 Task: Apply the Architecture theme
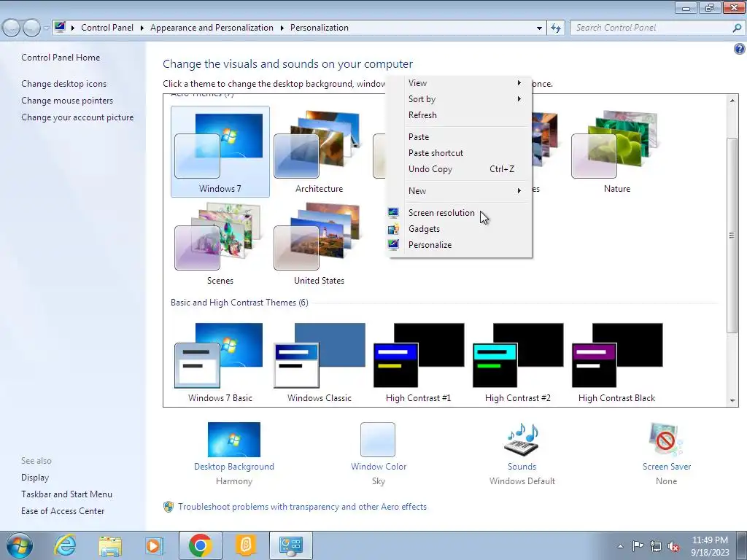[320, 152]
